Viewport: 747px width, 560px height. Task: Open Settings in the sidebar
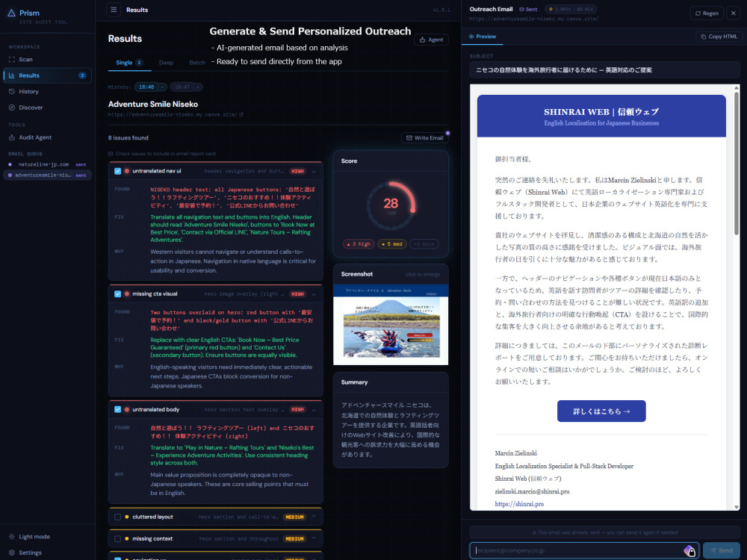tap(25, 553)
